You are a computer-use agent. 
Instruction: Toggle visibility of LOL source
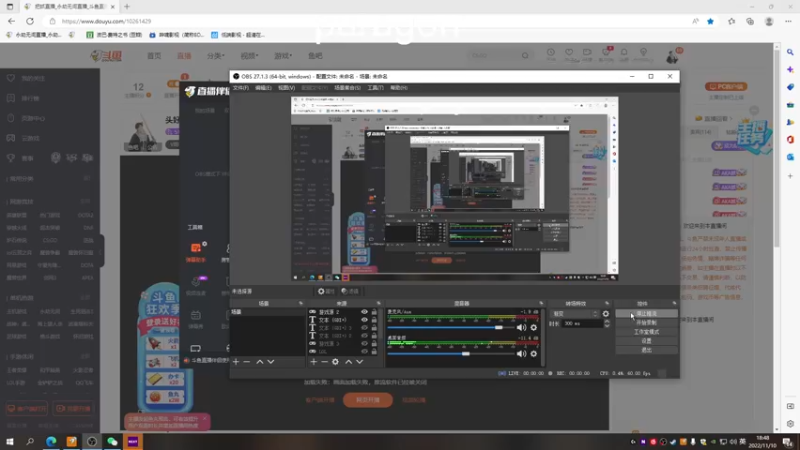coord(364,351)
